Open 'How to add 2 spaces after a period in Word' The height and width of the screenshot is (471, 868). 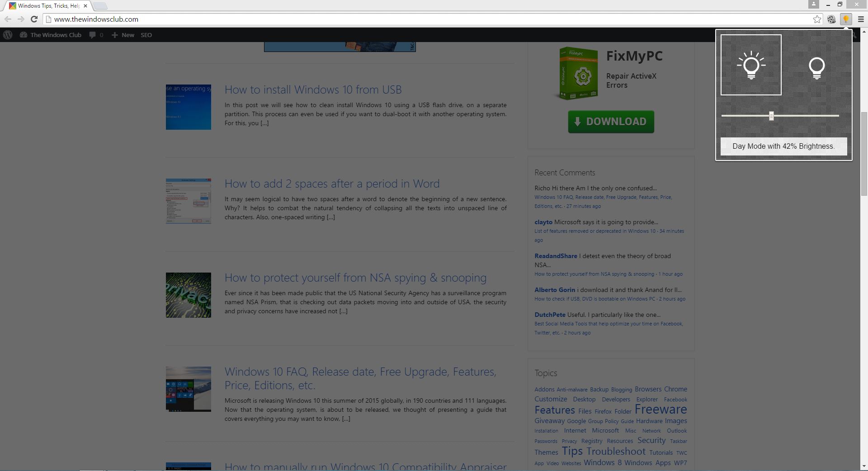(x=332, y=184)
